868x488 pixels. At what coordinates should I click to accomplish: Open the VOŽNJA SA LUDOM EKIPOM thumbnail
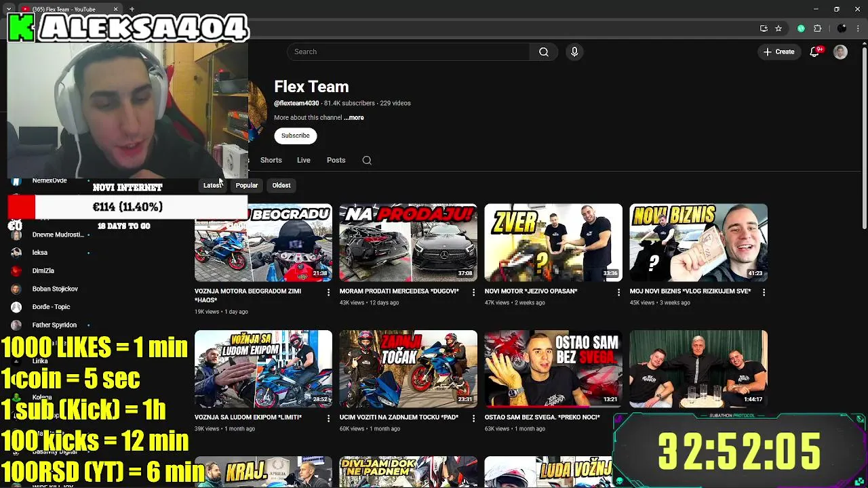263,369
